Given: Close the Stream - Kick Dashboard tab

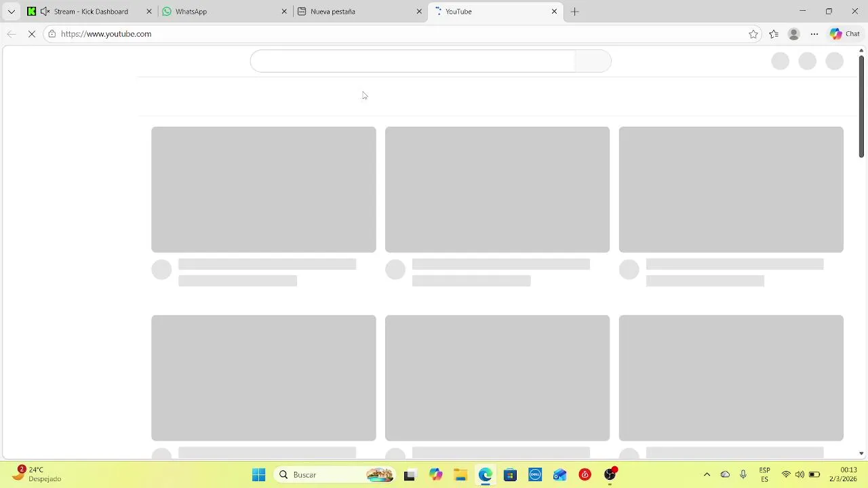Looking at the screenshot, I should (x=149, y=12).
